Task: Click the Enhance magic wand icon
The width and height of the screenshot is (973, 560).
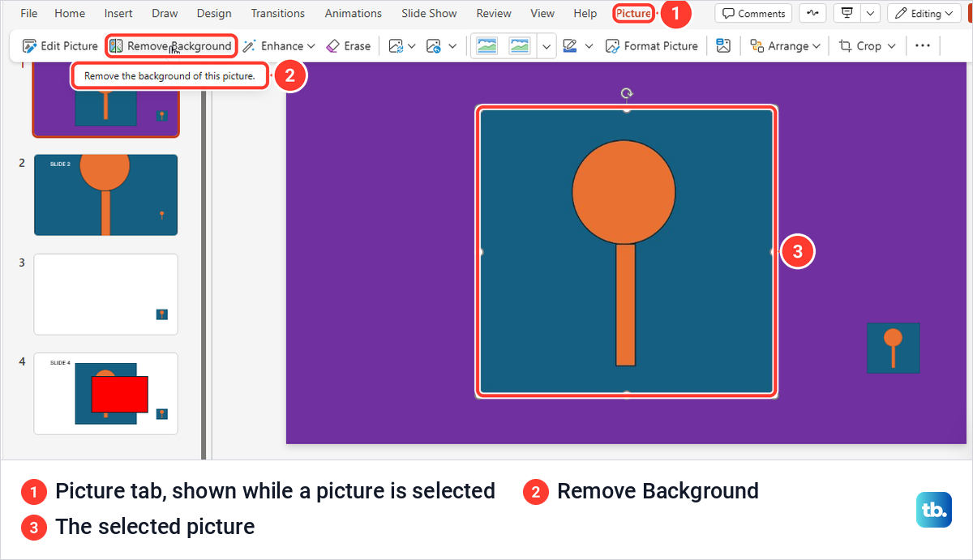Action: click(249, 46)
